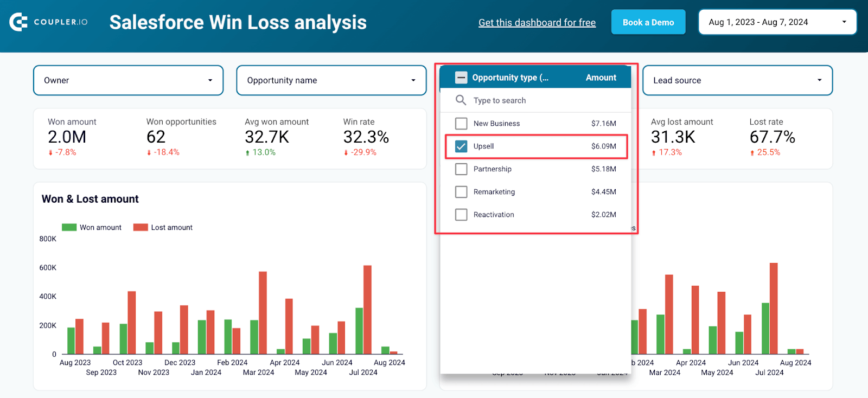Open the date range picker Aug 1, 2023 - Aug 7, 2024
868x398 pixels.
[x=777, y=22]
